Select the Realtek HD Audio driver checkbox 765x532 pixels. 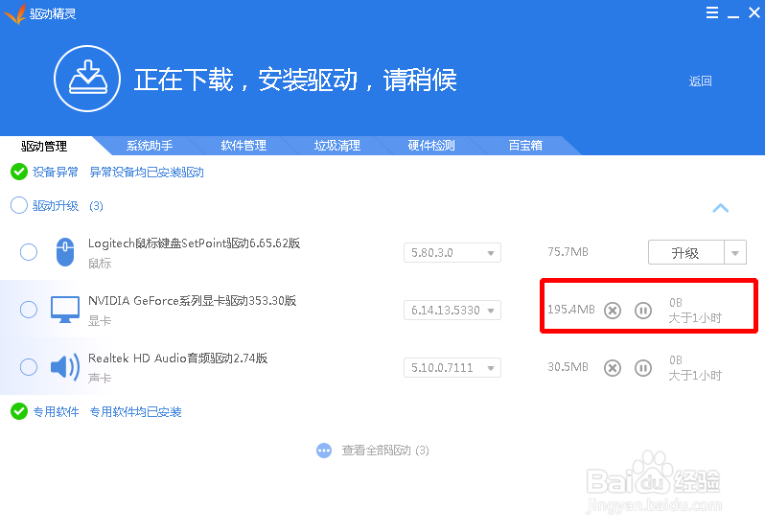pyautogui.click(x=29, y=367)
